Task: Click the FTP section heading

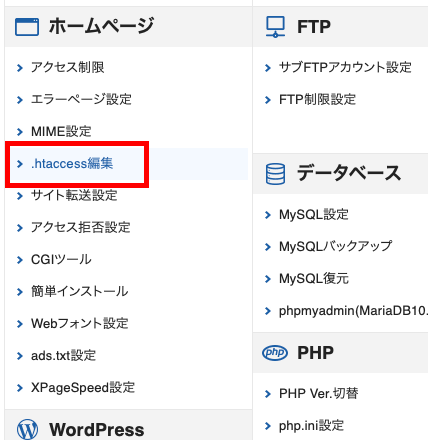Action: [314, 27]
